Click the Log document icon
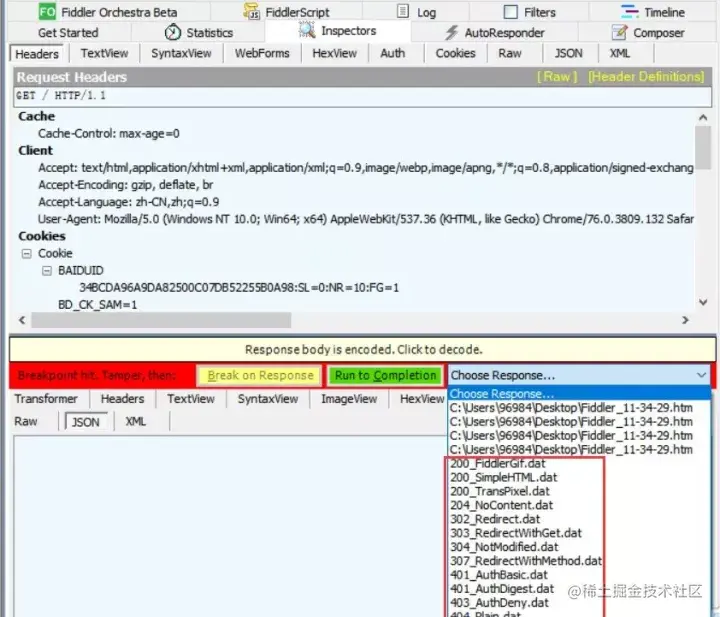Image resolution: width=720 pixels, height=617 pixels. coord(403,11)
